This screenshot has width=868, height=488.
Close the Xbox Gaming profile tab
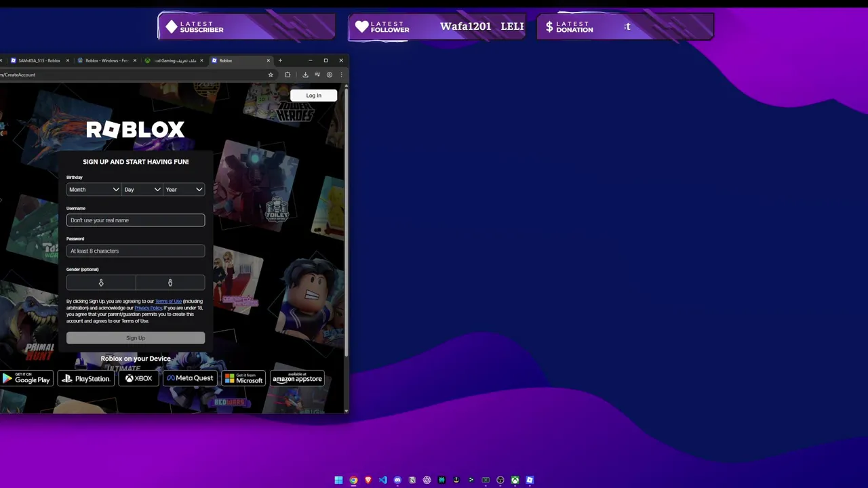201,60
